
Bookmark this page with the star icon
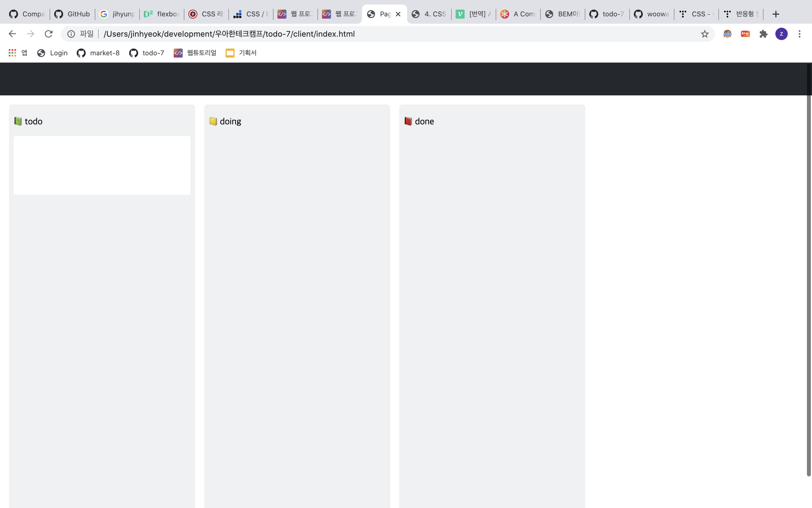point(705,34)
